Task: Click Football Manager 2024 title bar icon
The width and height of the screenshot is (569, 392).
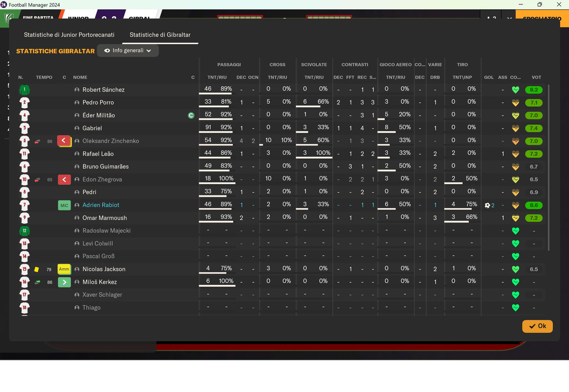Action: (3, 5)
